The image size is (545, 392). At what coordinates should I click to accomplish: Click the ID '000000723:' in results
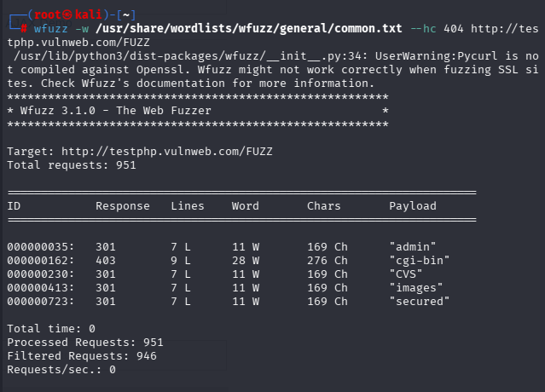pos(41,302)
